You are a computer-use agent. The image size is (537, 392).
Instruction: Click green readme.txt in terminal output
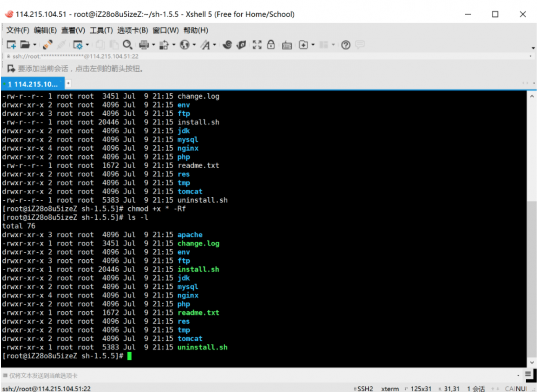tap(198, 313)
